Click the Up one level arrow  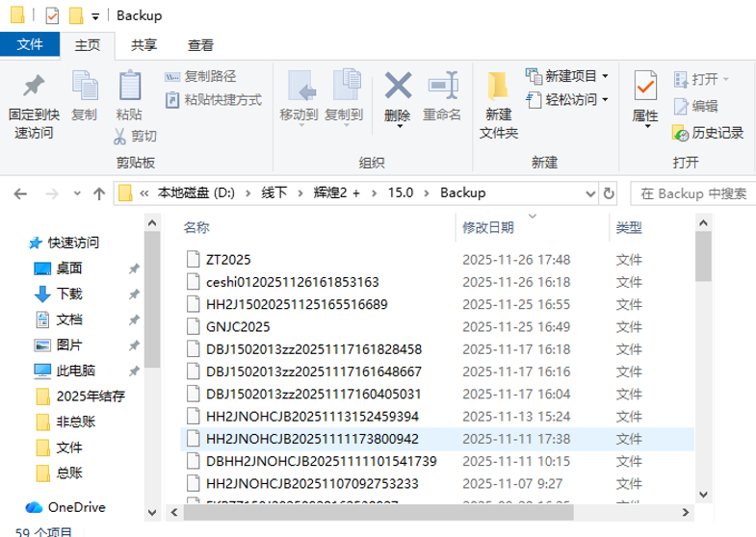click(97, 193)
